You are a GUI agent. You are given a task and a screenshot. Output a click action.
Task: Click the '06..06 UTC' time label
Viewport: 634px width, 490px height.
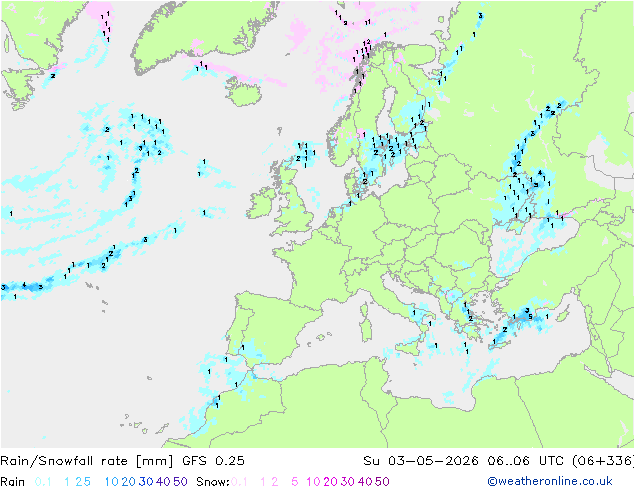click(525, 460)
